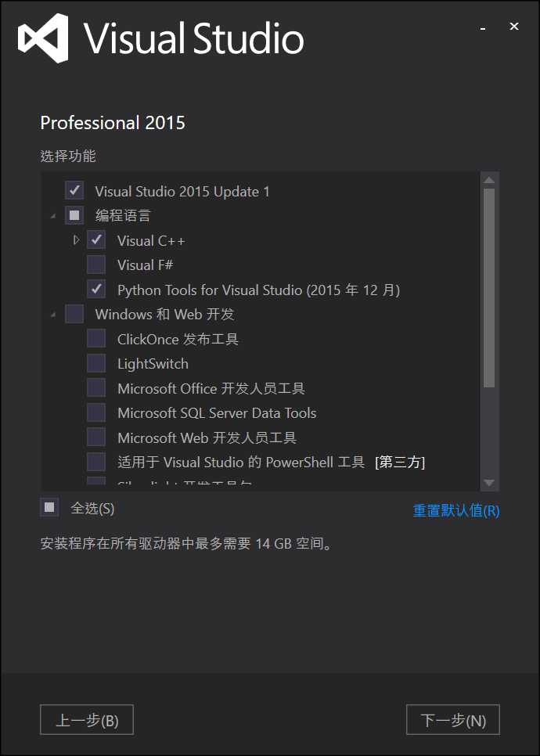
Task: Tick the LightSwitch checkbox
Action: pos(96,363)
